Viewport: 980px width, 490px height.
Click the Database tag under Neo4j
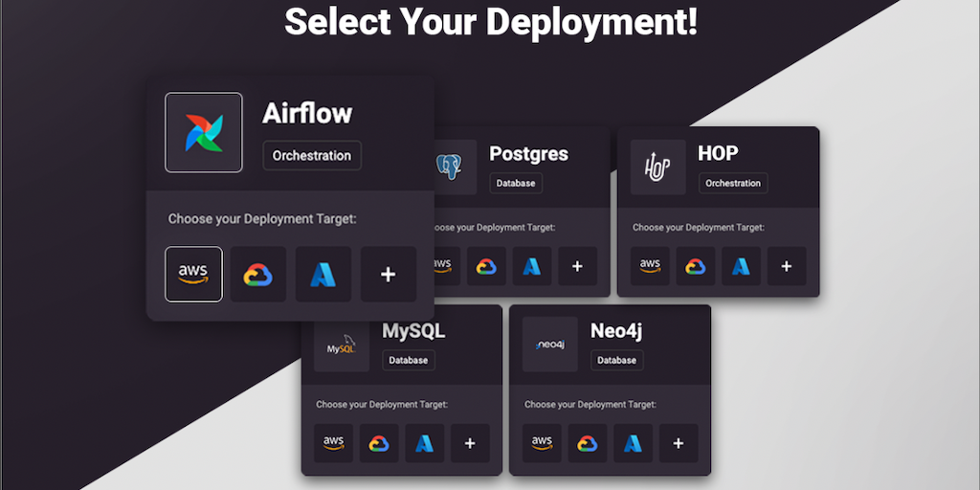click(617, 360)
